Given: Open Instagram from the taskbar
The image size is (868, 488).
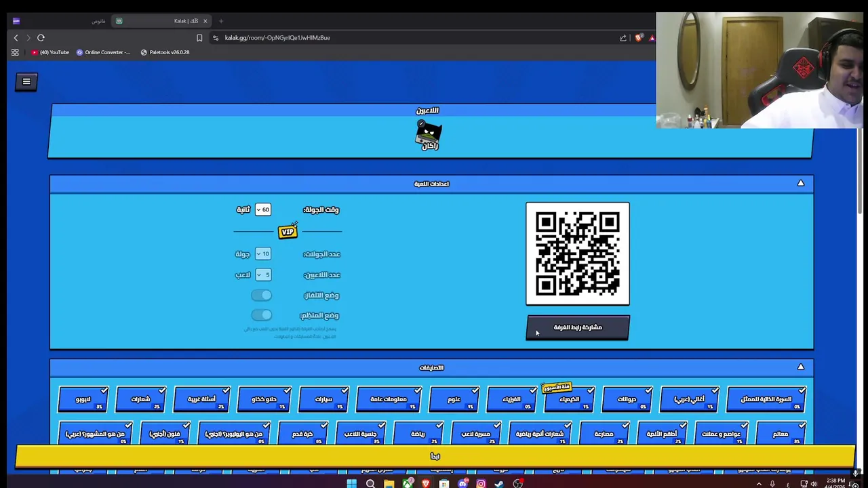Looking at the screenshot, I should pyautogui.click(x=481, y=483).
